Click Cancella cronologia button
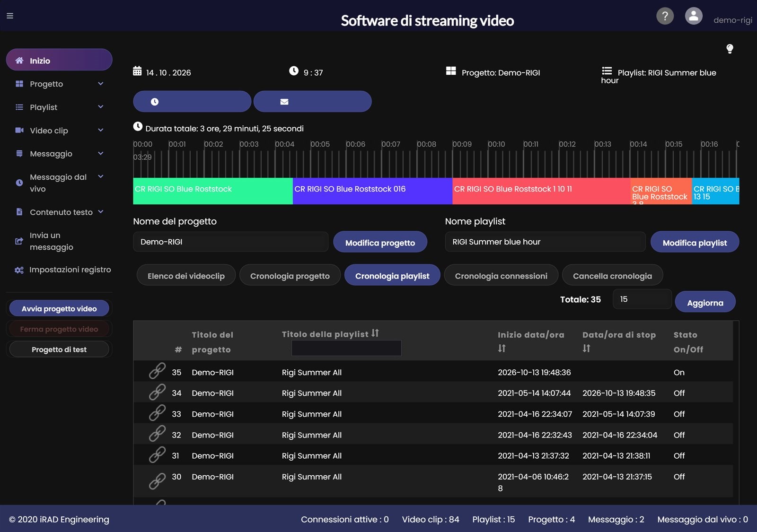Image resolution: width=757 pixels, height=532 pixels. tap(612, 276)
